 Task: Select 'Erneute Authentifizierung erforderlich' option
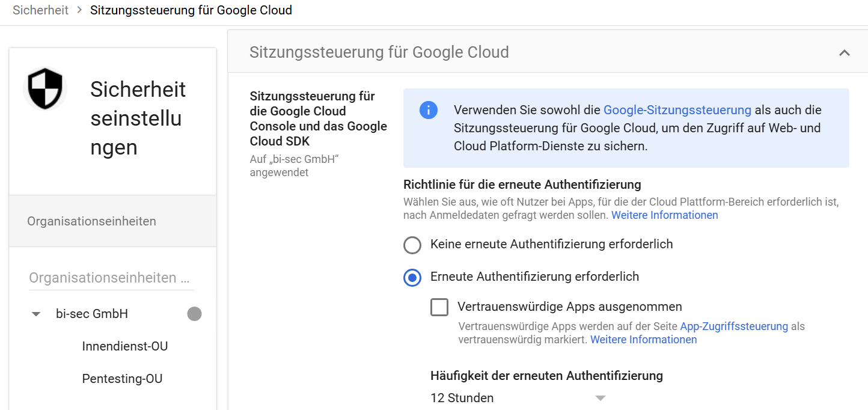pyautogui.click(x=412, y=278)
